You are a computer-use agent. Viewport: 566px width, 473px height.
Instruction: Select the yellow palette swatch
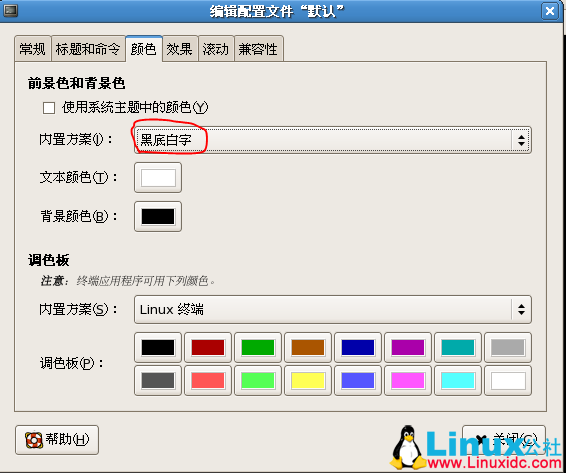click(308, 381)
